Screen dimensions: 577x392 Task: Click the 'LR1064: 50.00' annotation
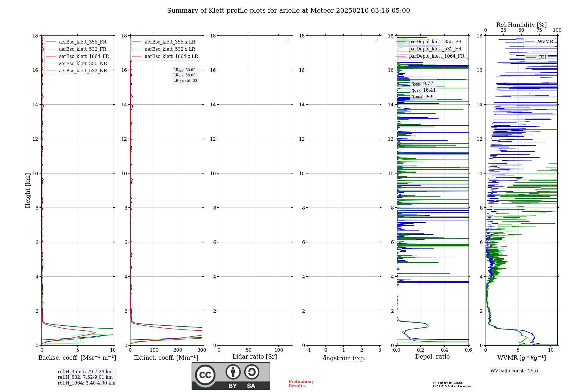(185, 81)
